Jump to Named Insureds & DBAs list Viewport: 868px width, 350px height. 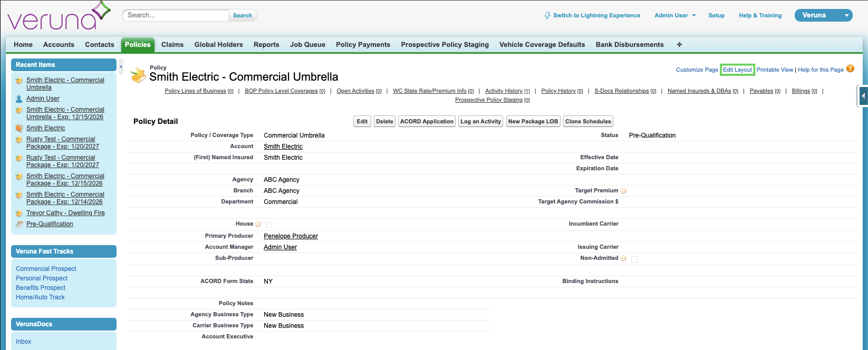tap(702, 91)
